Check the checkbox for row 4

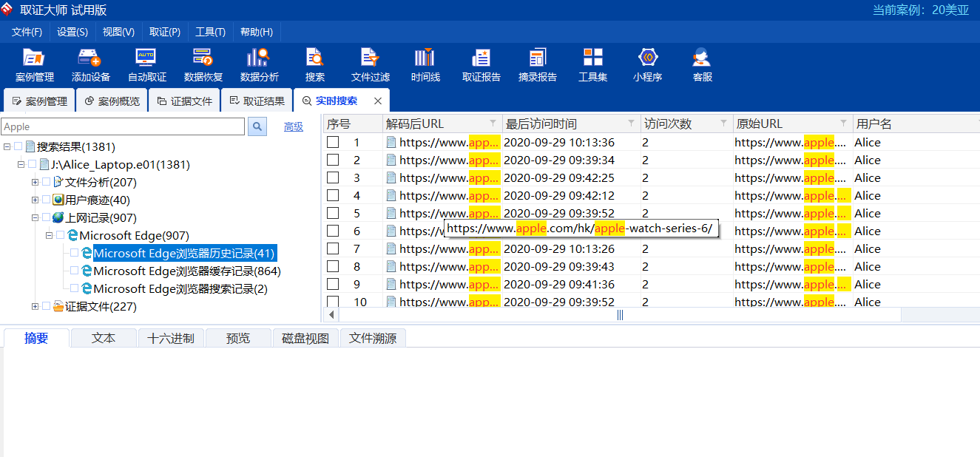pyautogui.click(x=334, y=195)
